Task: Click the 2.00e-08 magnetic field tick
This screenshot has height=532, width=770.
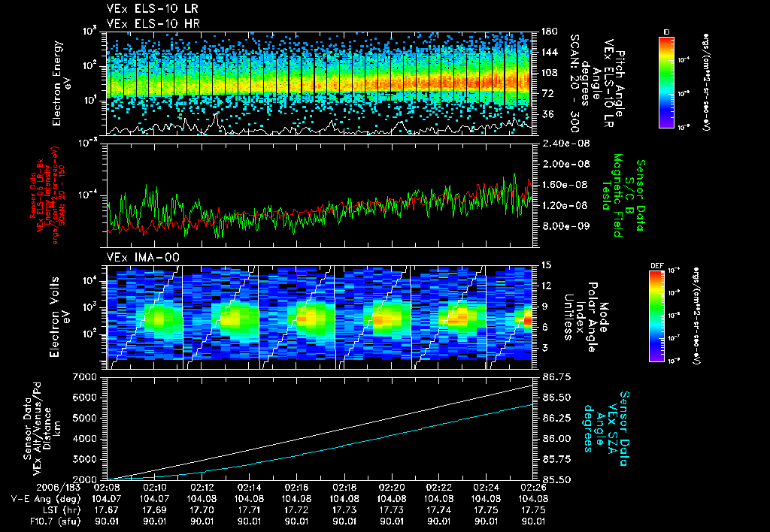Action: (x=565, y=164)
